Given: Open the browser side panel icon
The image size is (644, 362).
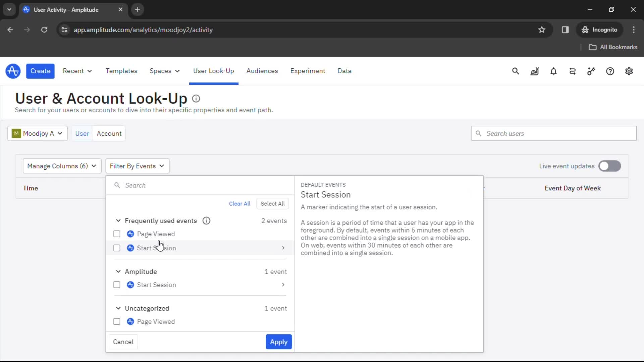Looking at the screenshot, I should click(565, 30).
